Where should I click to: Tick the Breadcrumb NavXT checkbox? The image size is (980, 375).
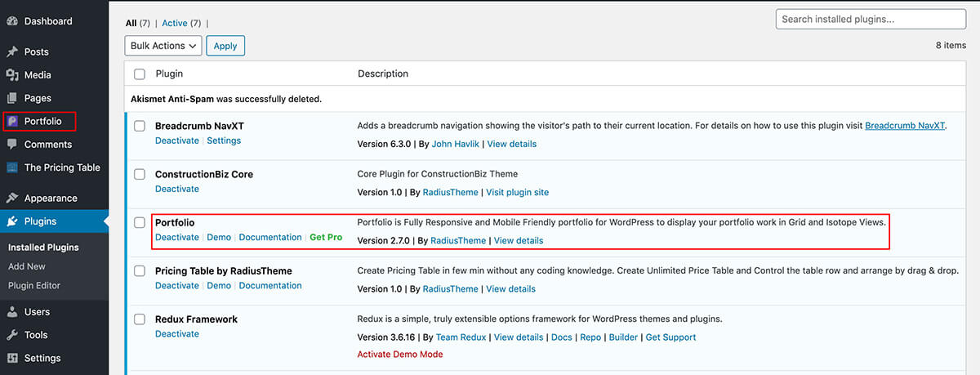140,127
